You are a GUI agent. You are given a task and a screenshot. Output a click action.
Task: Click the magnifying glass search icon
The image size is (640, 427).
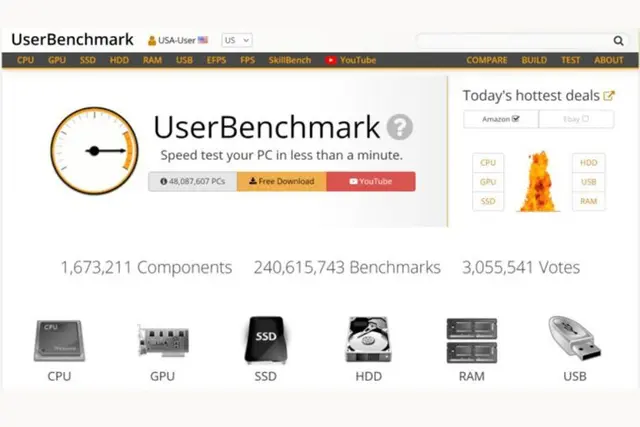click(x=618, y=40)
